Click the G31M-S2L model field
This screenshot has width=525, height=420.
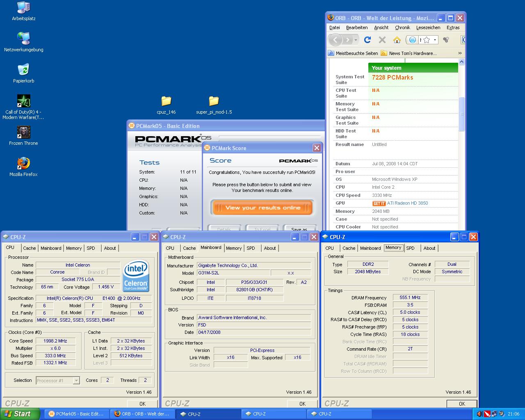(x=233, y=273)
